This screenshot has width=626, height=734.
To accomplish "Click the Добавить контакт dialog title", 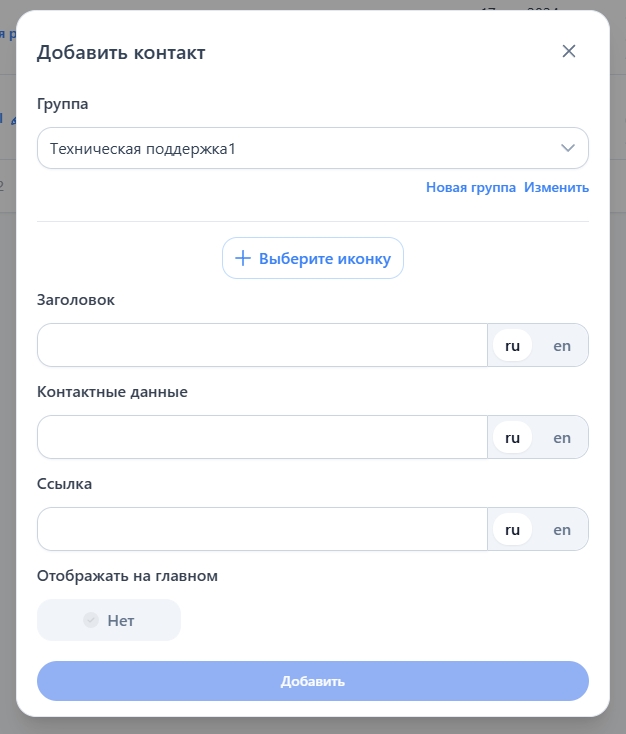I will click(x=121, y=53).
